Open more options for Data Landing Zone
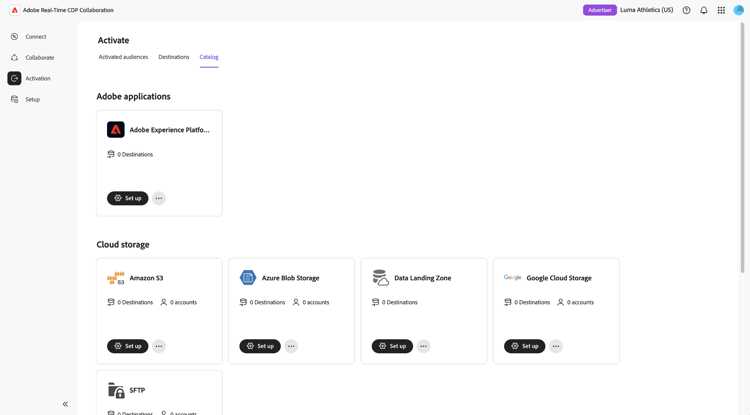Image resolution: width=750 pixels, height=415 pixels. tap(423, 346)
